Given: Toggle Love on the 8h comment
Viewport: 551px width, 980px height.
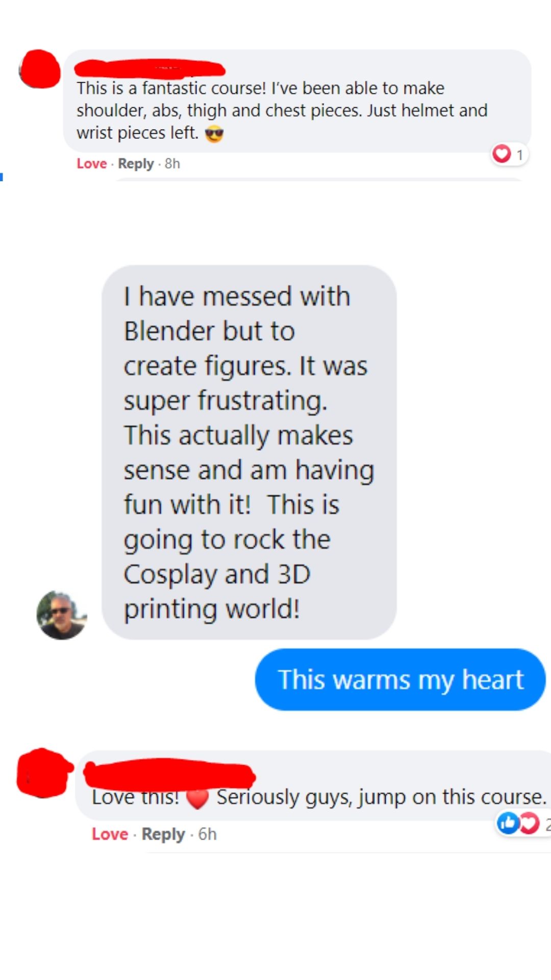Looking at the screenshot, I should pos(92,163).
